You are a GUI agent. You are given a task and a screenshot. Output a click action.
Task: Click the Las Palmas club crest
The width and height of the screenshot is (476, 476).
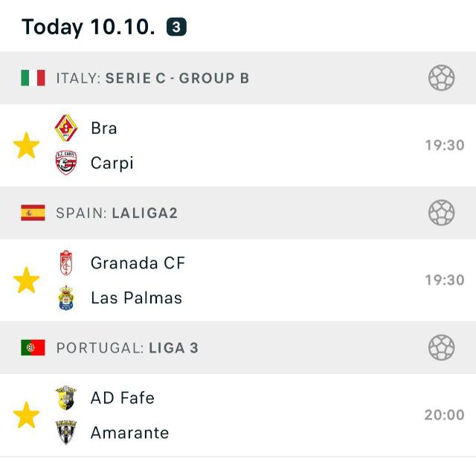[66, 297]
